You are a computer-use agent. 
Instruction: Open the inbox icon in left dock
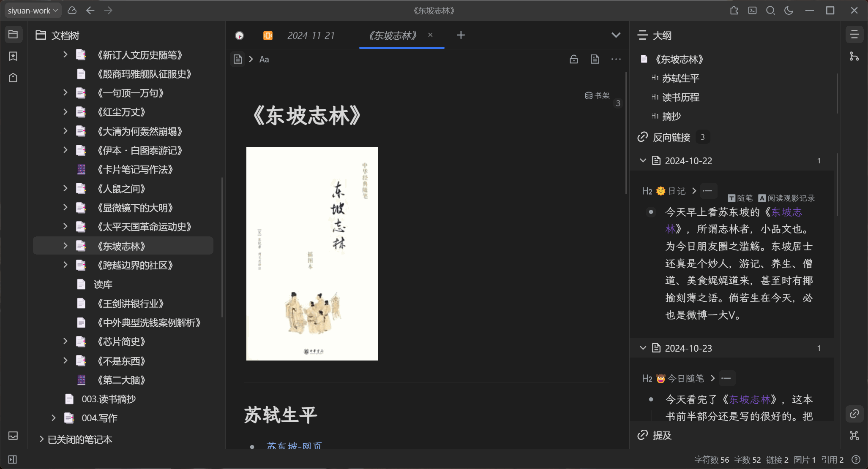click(x=13, y=436)
